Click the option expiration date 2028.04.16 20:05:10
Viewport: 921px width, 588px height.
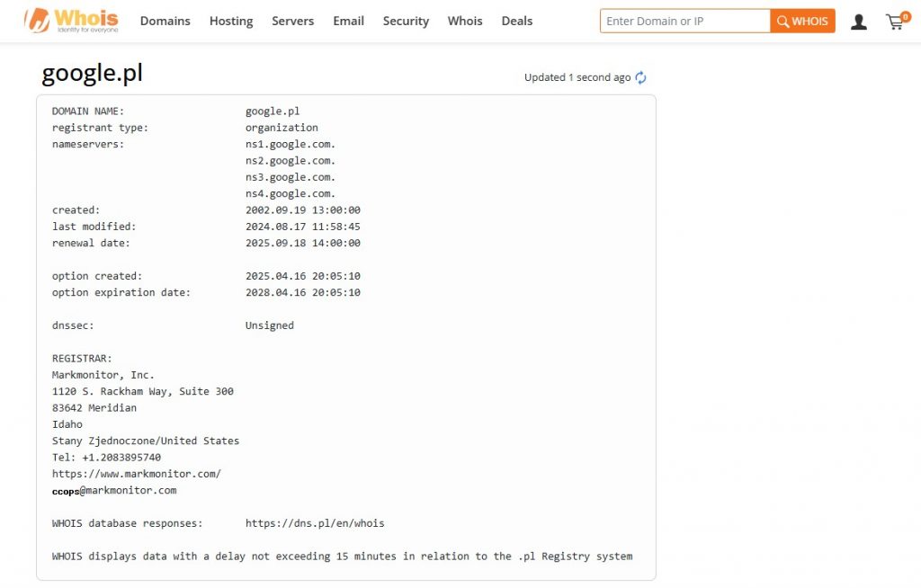click(302, 292)
